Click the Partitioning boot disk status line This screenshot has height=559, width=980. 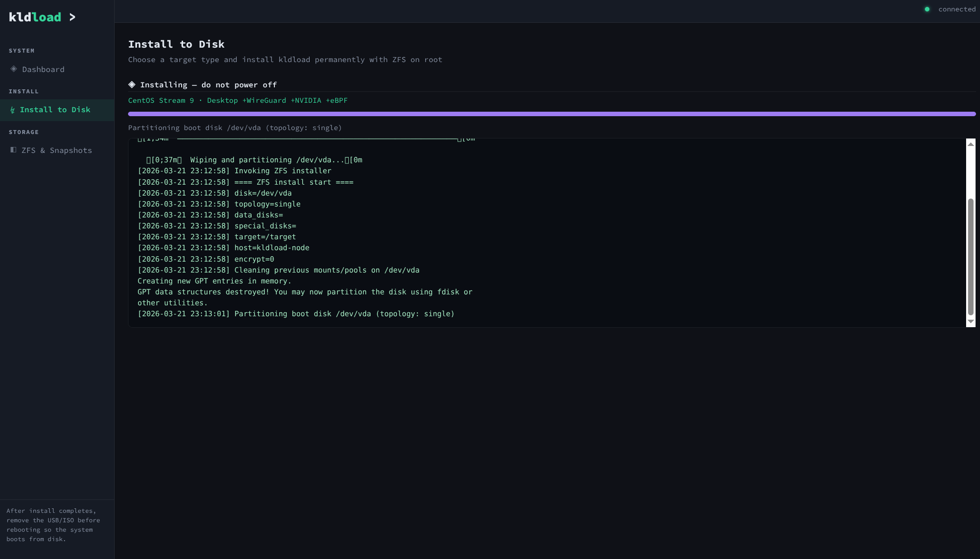pyautogui.click(x=235, y=128)
